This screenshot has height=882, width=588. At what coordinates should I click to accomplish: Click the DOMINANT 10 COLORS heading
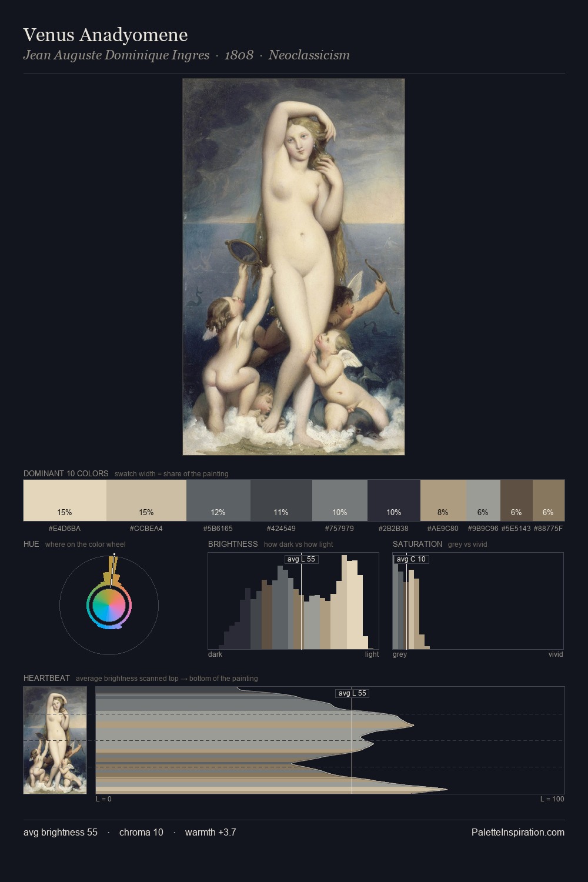click(x=66, y=473)
